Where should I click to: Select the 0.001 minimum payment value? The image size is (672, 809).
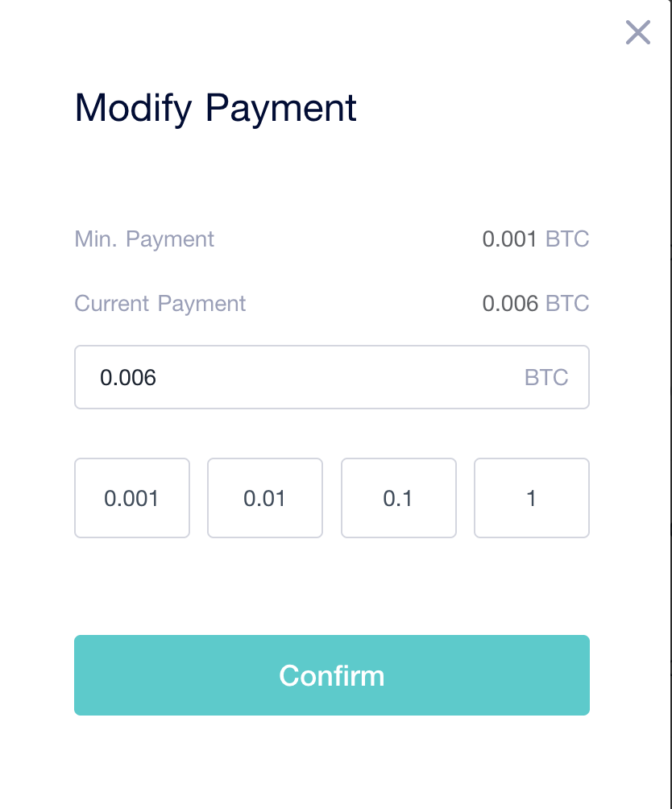click(509, 239)
